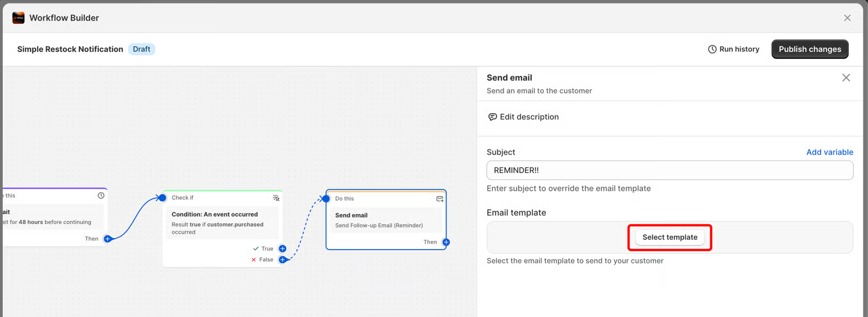Click the Add variable link
Image resolution: width=868 pixels, height=317 pixels.
click(829, 152)
